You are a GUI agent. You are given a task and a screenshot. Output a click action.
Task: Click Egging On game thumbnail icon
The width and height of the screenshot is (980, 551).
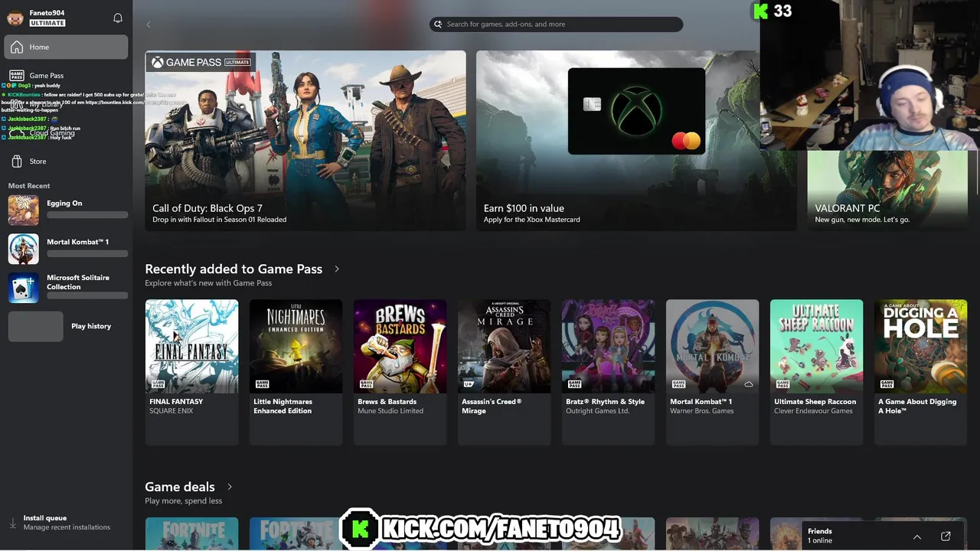(x=23, y=210)
